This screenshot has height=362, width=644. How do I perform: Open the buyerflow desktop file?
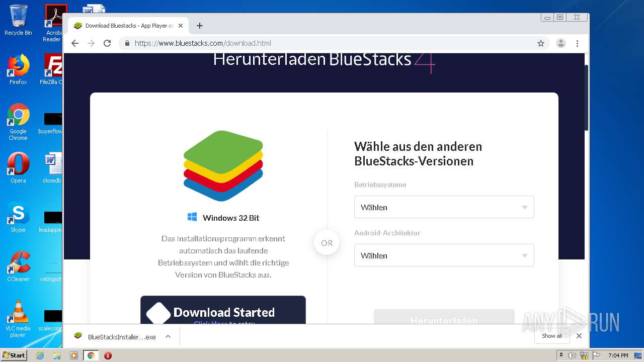pyautogui.click(x=51, y=123)
